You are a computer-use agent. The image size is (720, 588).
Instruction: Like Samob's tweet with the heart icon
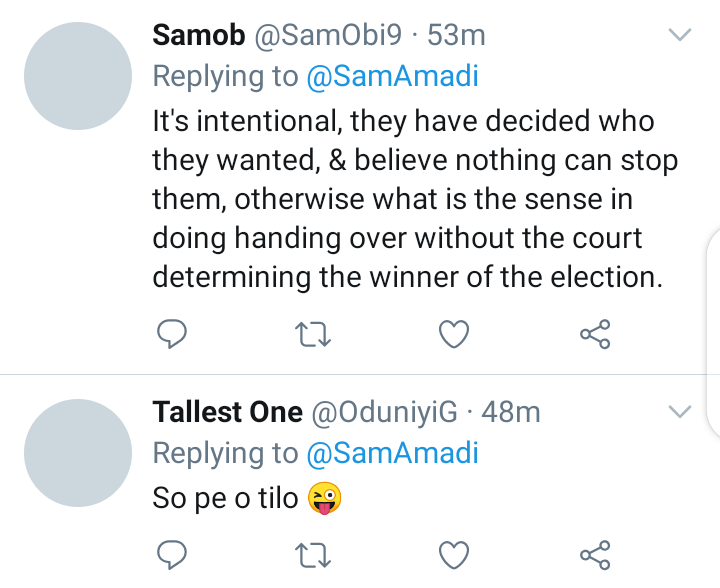[x=454, y=334]
